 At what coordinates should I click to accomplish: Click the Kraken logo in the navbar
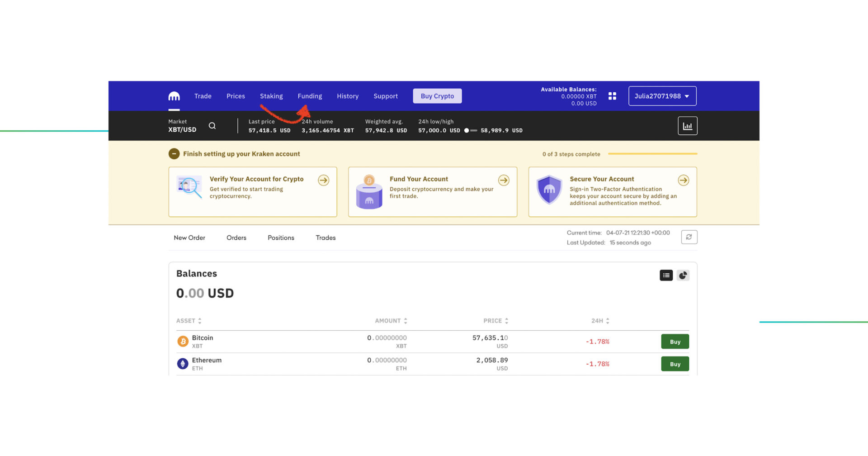[x=174, y=96]
